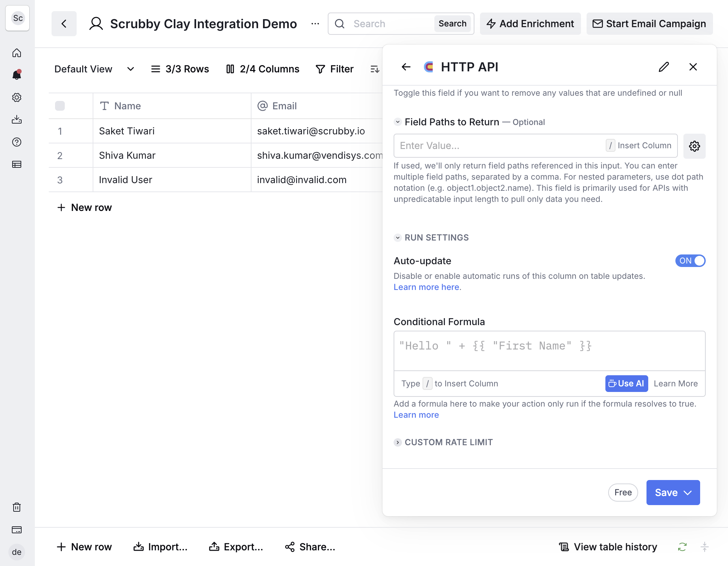Image resolution: width=728 pixels, height=566 pixels.
Task: Open the 'Learn more here' link under Auto-update
Action: [x=426, y=287]
